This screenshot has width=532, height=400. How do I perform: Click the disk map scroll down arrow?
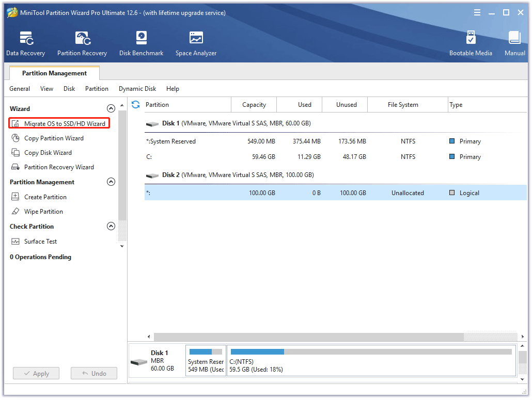point(523,379)
